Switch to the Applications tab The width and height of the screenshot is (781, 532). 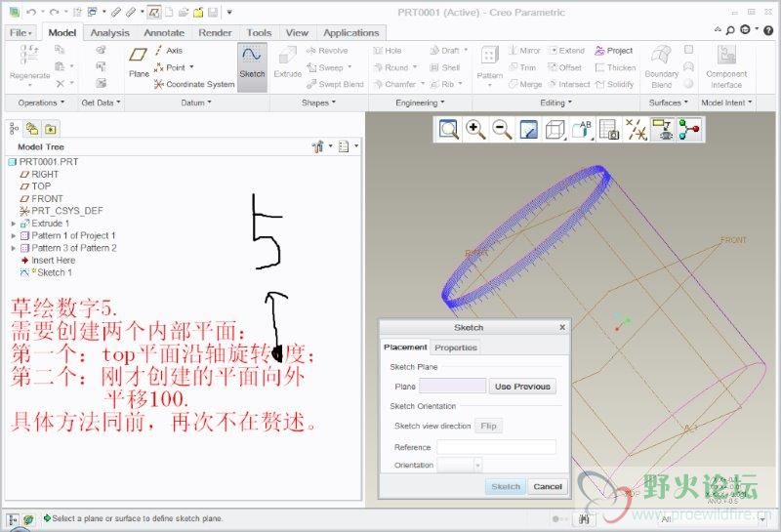pyautogui.click(x=351, y=33)
